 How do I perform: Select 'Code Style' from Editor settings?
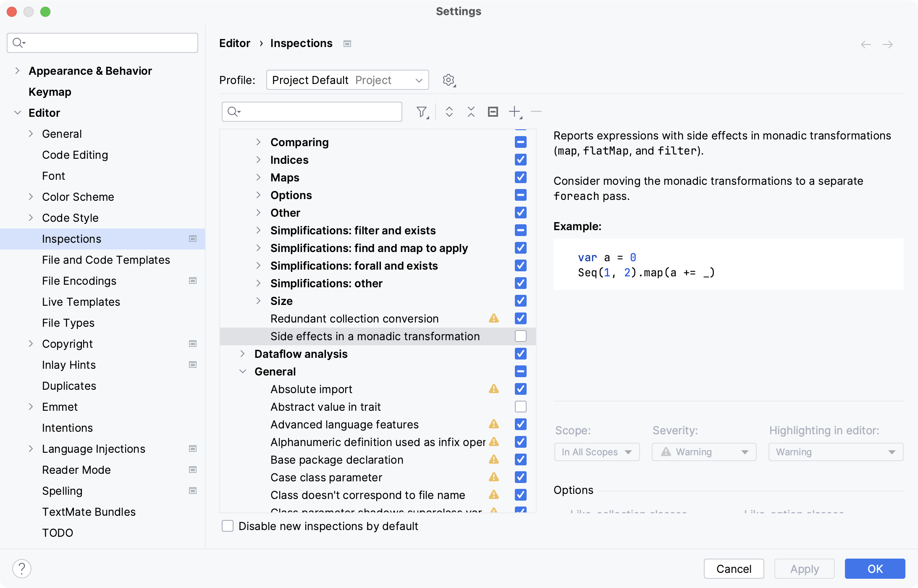pyautogui.click(x=70, y=218)
